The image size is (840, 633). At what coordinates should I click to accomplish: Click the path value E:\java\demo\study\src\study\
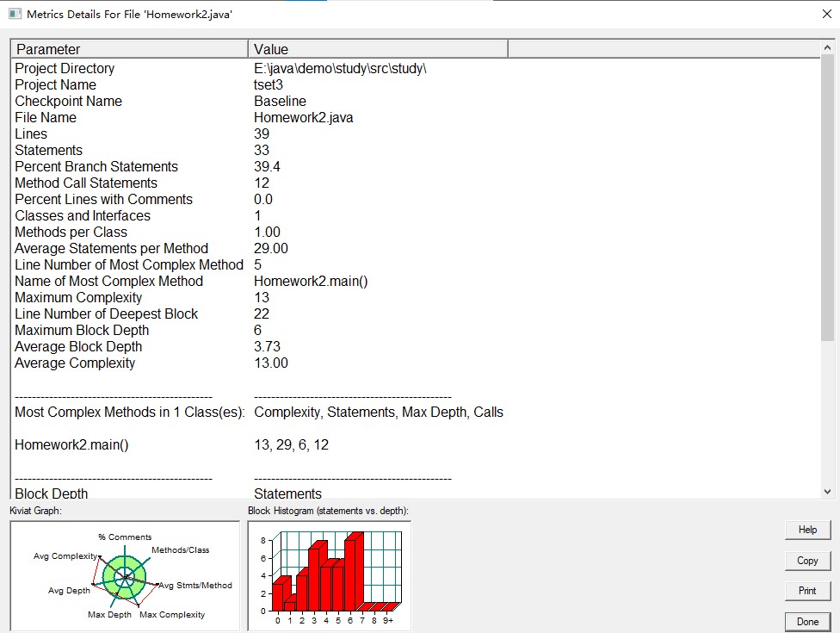(x=340, y=68)
